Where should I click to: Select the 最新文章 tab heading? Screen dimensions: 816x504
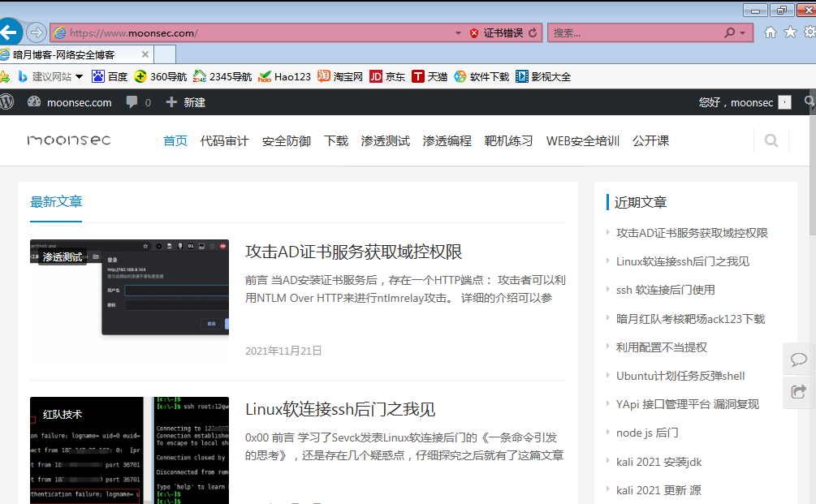pos(56,202)
